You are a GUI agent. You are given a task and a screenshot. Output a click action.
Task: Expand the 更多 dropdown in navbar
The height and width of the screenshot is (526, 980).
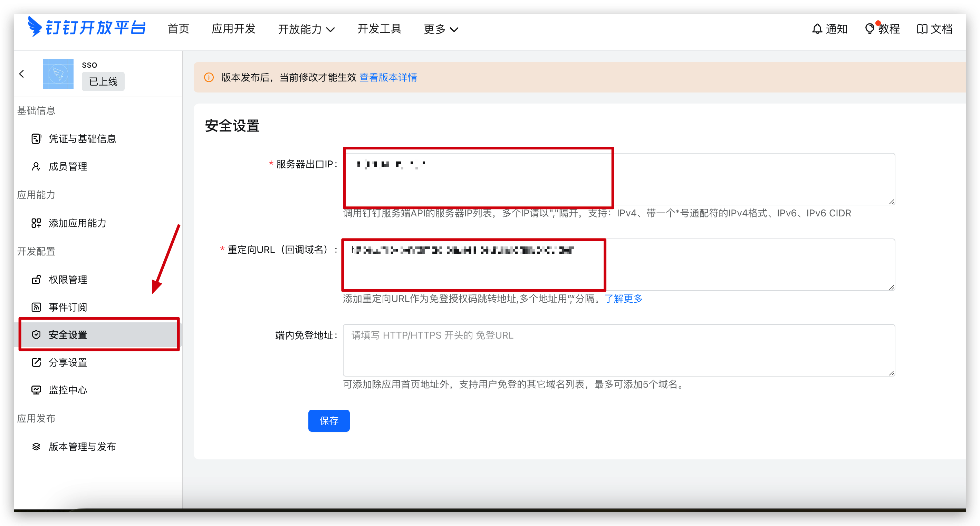point(441,29)
